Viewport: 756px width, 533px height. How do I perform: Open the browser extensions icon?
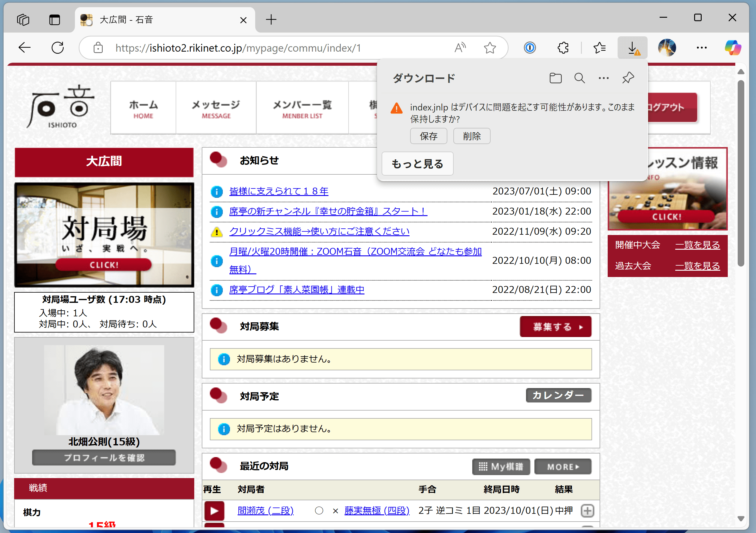pos(563,47)
